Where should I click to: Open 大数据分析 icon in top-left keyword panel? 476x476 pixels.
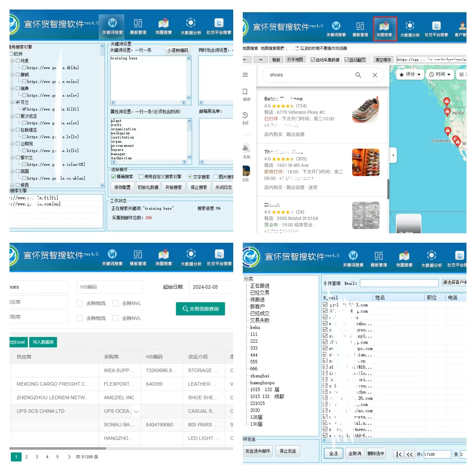pyautogui.click(x=191, y=26)
